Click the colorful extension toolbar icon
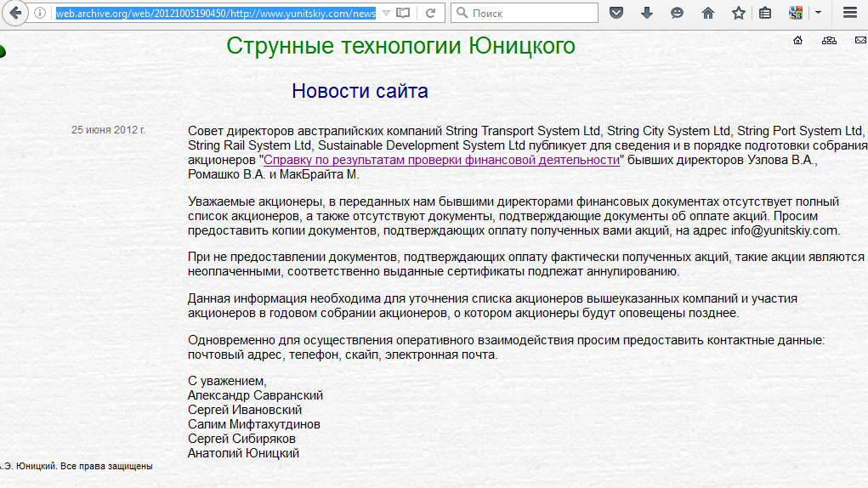 click(x=796, y=14)
